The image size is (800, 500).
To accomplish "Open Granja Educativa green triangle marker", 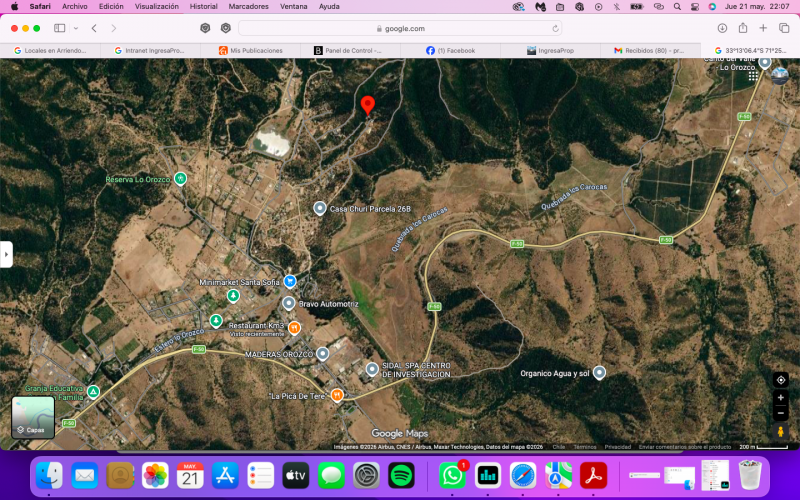I will (x=93, y=392).
